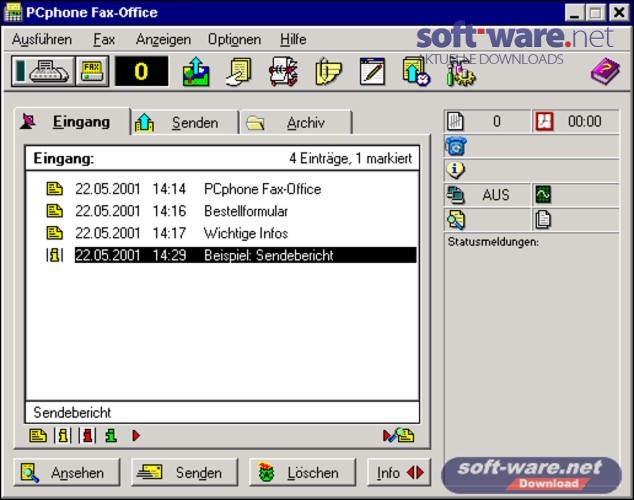The height and width of the screenshot is (500, 634).
Task: Click the fax icon beside Bestellformular row
Action: [x=55, y=211]
